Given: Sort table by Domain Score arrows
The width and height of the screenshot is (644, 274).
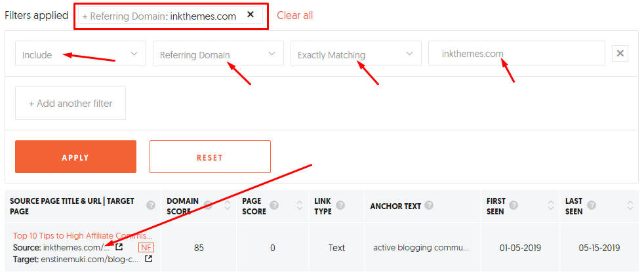Looking at the screenshot, I should (228, 205).
